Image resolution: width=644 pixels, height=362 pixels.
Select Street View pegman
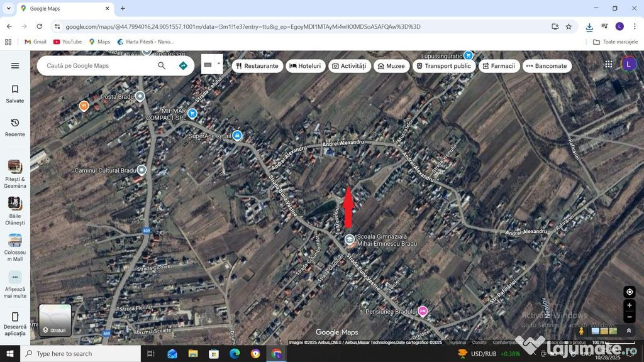coord(581,331)
